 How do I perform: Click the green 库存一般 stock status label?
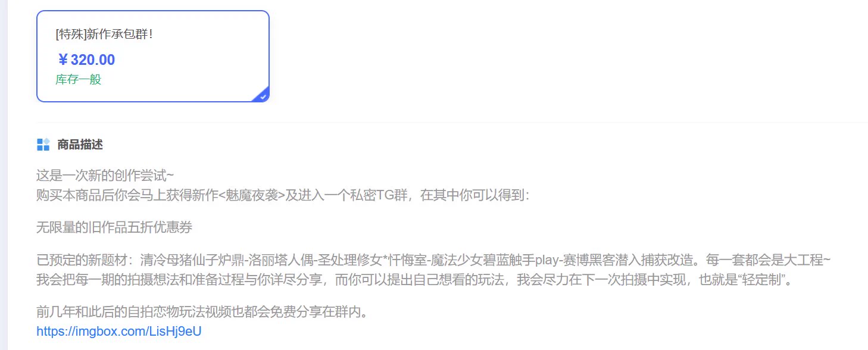[x=79, y=79]
